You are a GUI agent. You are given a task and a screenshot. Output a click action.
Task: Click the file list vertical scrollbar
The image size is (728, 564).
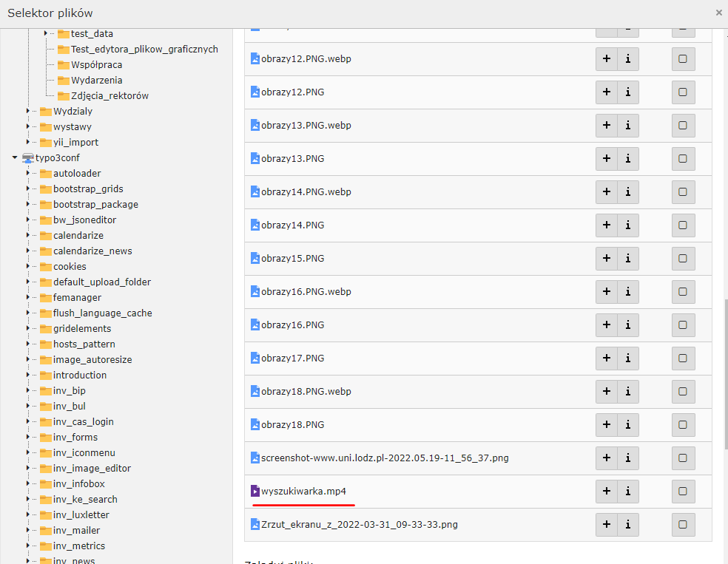pos(725,370)
